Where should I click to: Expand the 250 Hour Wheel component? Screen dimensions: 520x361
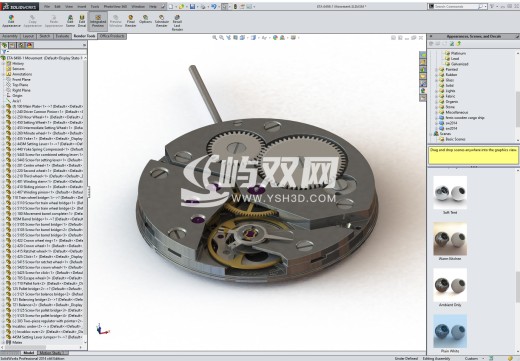tap(3, 117)
